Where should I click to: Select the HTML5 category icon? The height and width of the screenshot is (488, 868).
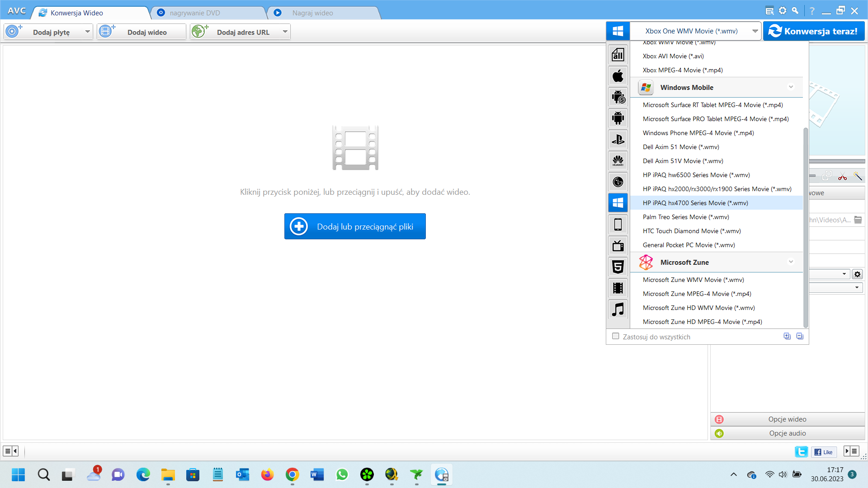point(618,267)
